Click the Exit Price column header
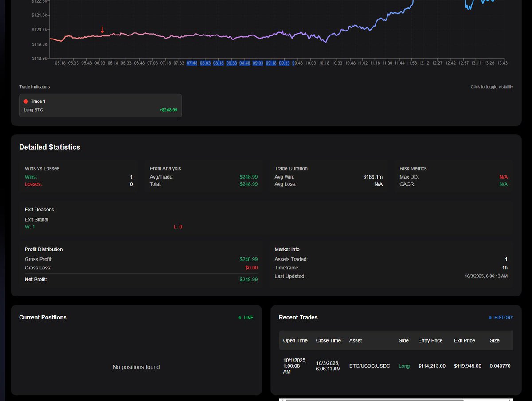The image size is (532, 401). 465,340
